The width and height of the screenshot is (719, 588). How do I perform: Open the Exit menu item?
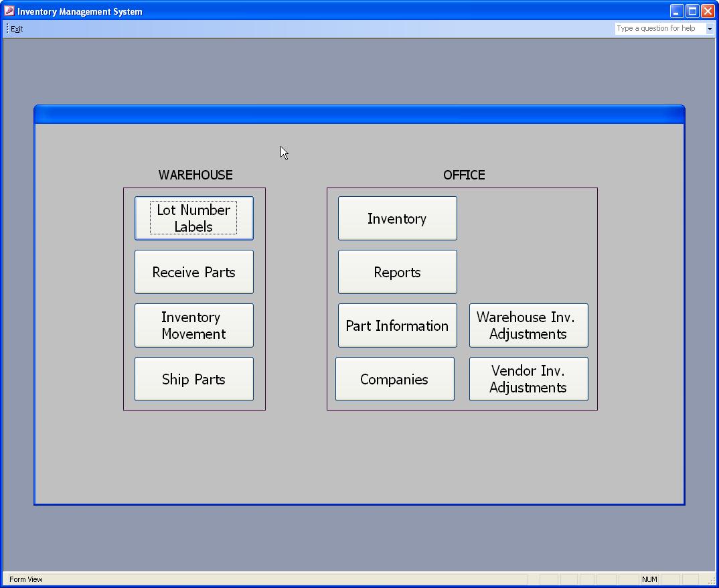click(x=17, y=29)
